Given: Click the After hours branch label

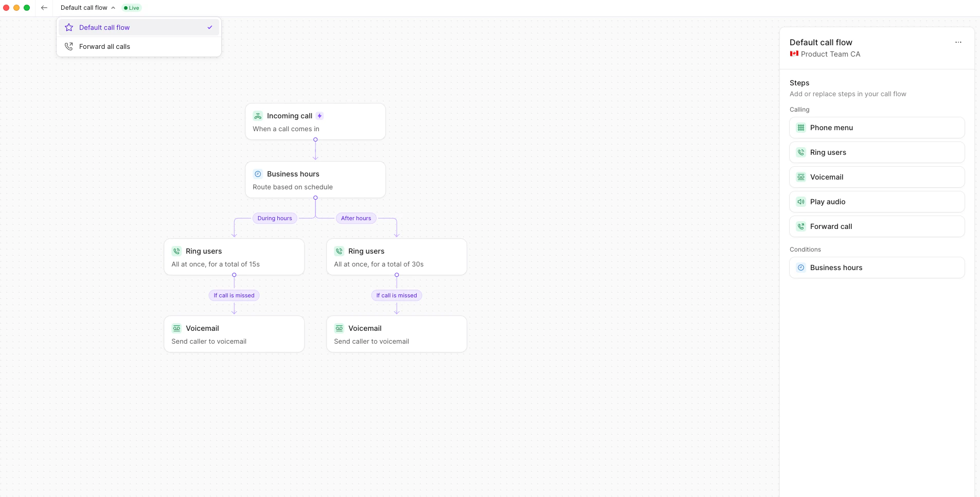Looking at the screenshot, I should tap(355, 218).
